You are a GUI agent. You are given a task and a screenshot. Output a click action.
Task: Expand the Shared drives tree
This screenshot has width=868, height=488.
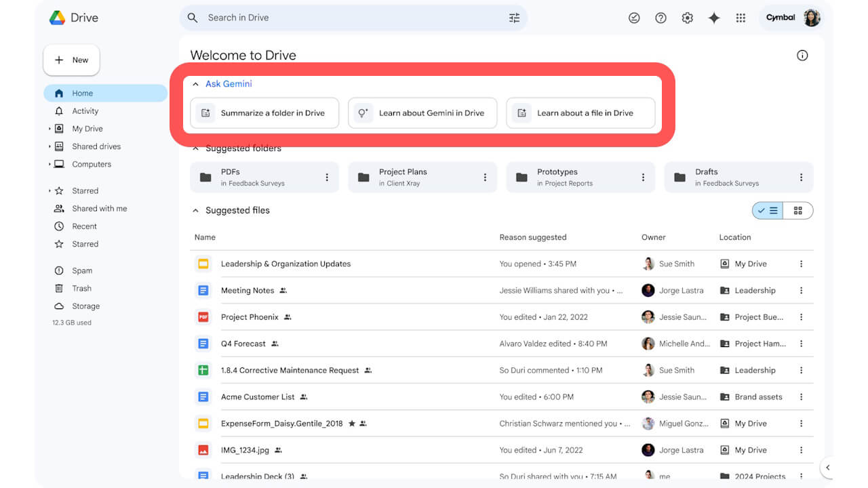tap(50, 146)
